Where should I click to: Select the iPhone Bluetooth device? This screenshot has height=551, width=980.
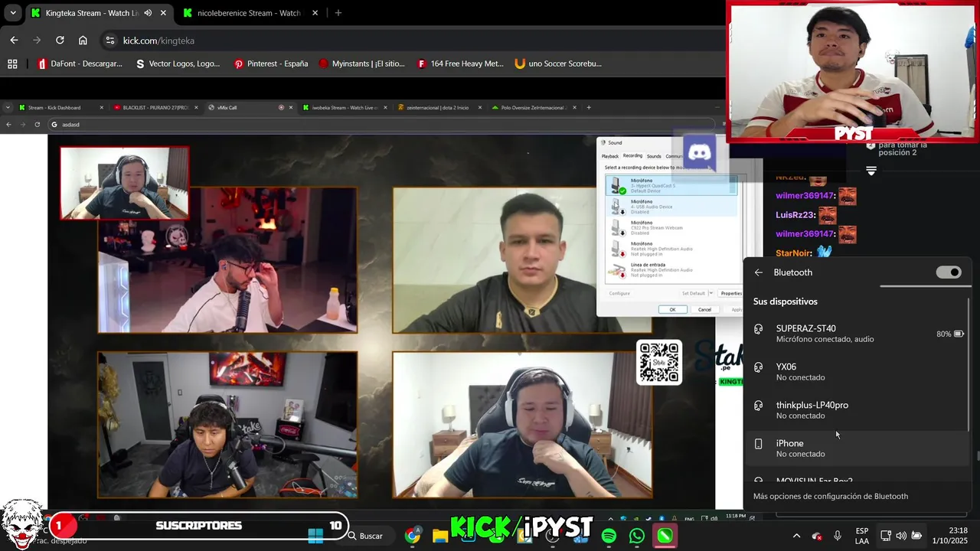pos(858,448)
